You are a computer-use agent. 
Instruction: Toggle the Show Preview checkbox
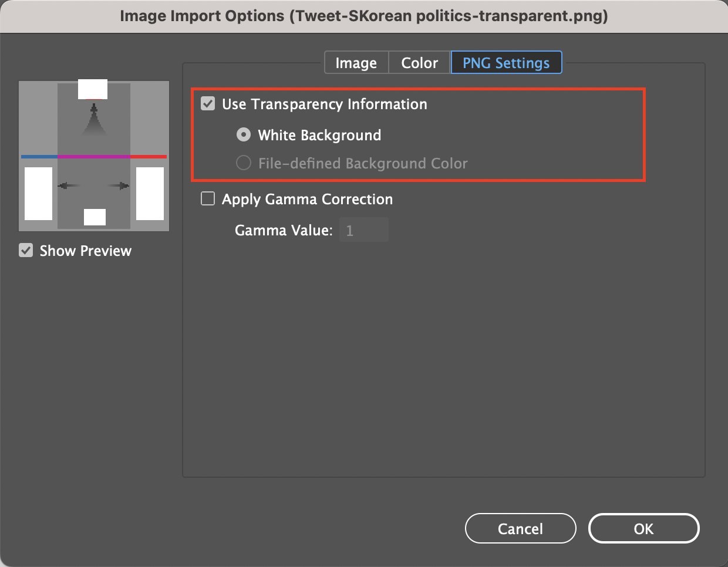click(25, 251)
